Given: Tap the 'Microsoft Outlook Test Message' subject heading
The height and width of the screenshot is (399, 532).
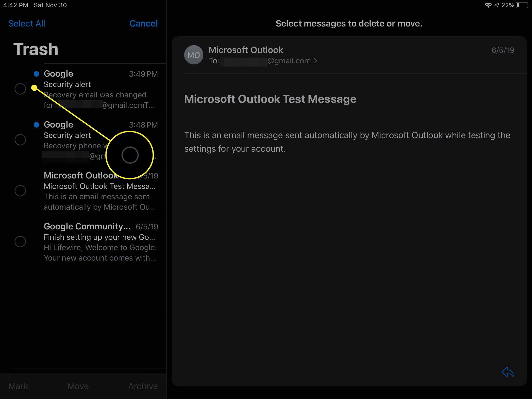Looking at the screenshot, I should tap(270, 99).
